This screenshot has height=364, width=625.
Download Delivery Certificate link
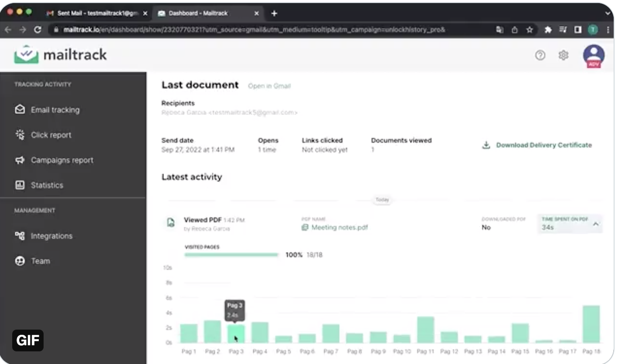[543, 145]
